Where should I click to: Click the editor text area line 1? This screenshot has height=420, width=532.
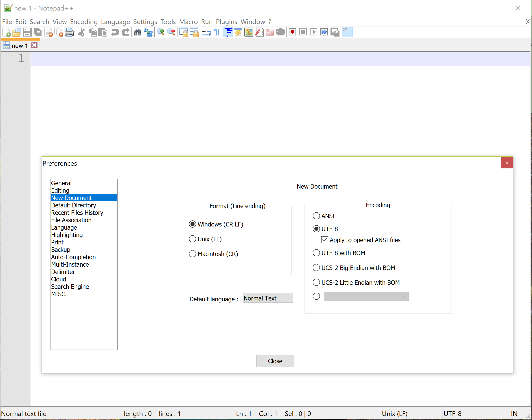[280, 59]
